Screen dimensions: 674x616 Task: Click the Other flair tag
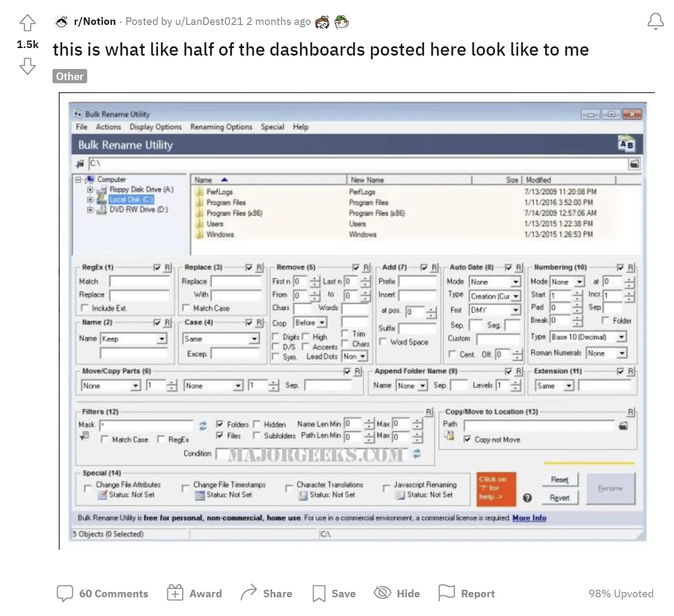point(70,76)
